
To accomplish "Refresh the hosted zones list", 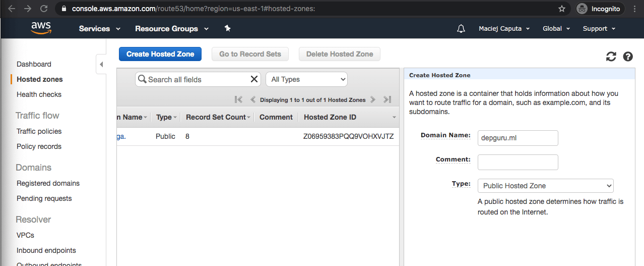I will click(x=611, y=57).
